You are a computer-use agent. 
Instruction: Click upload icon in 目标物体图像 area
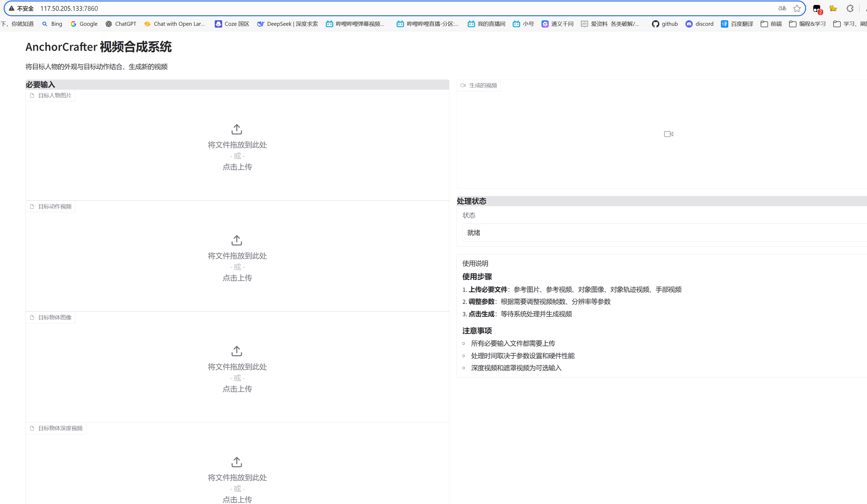coord(237,351)
